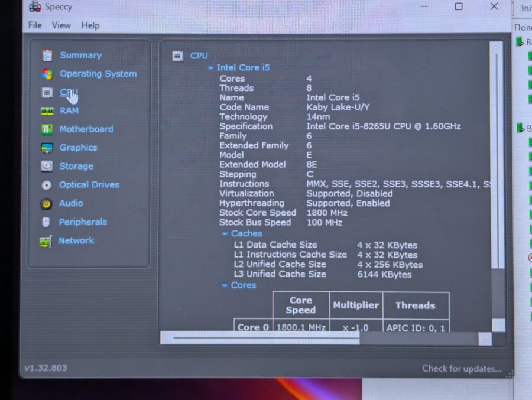
Task: Click Check for updates link
Action: point(462,369)
